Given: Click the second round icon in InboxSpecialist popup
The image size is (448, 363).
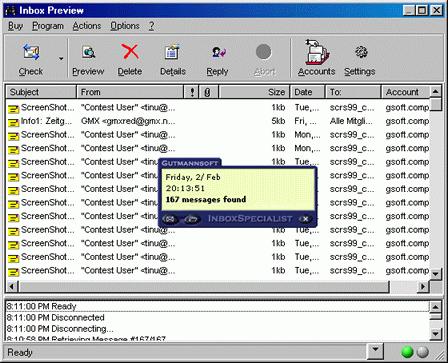Looking at the screenshot, I should (x=193, y=219).
